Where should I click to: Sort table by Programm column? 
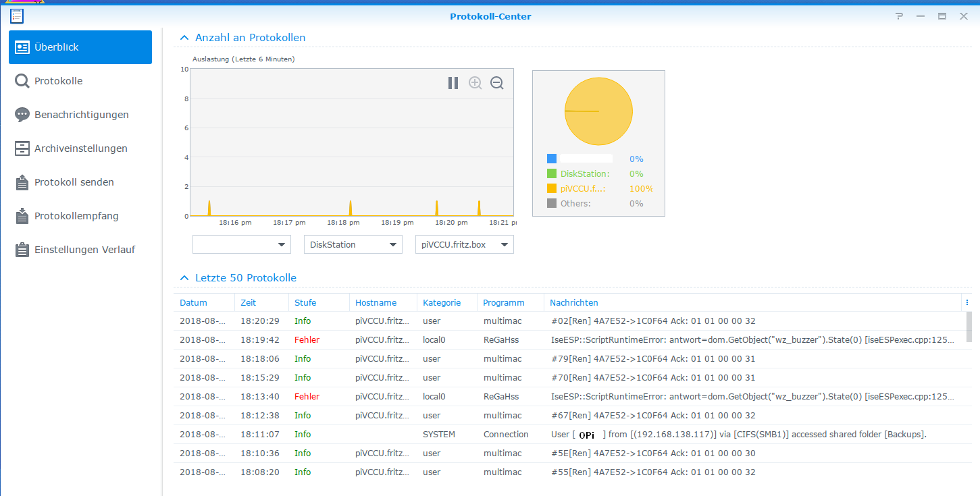point(511,302)
